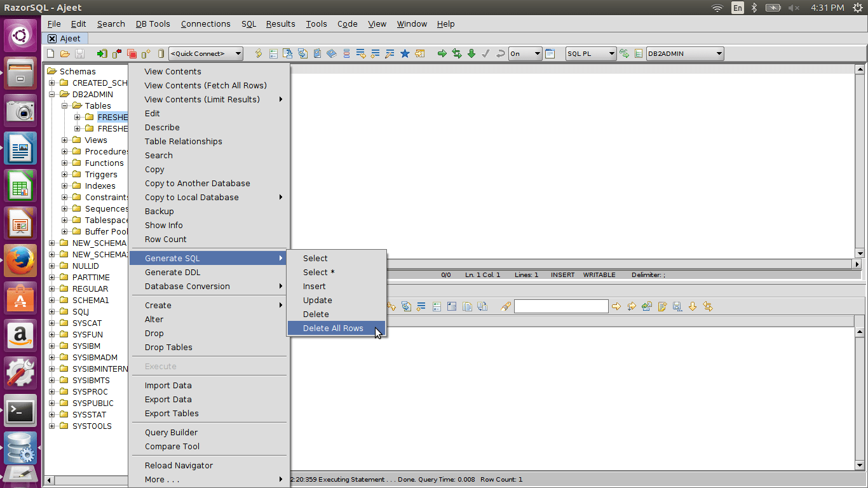The width and height of the screenshot is (868, 488).
Task: Click the yellow down arrow in results toolbar
Action: click(x=693, y=307)
